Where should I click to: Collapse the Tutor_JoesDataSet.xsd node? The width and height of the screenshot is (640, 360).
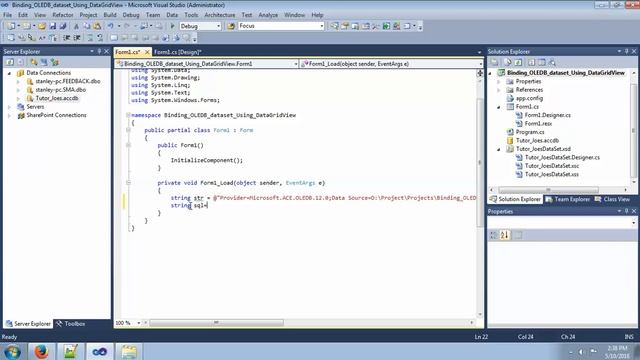tap(499, 149)
